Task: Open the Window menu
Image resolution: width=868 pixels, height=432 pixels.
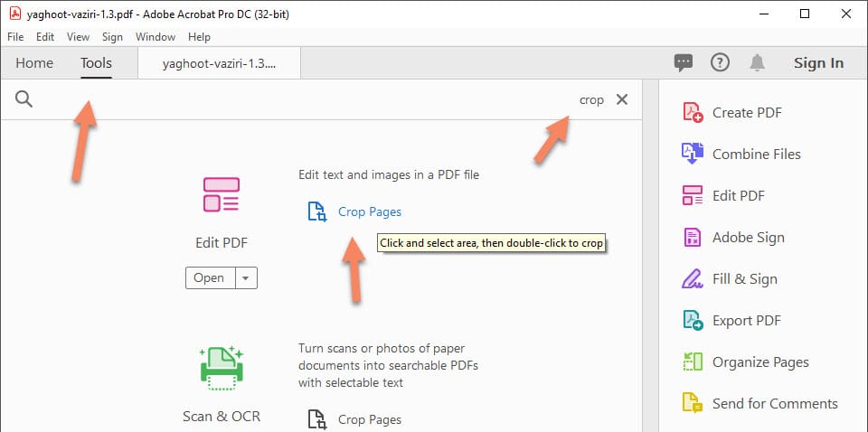Action: 156,37
